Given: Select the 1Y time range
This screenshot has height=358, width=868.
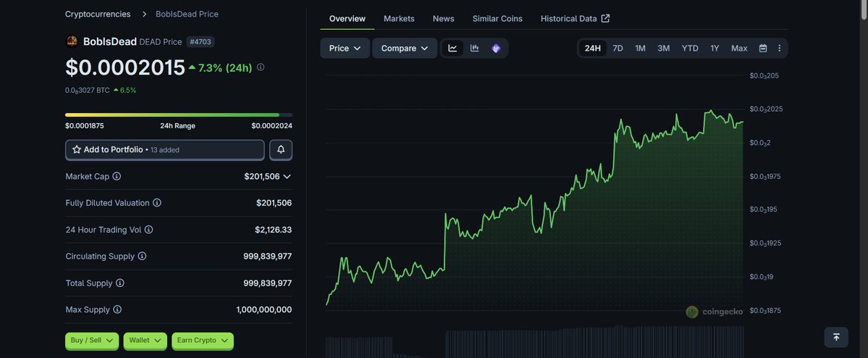Looking at the screenshot, I should 715,49.
